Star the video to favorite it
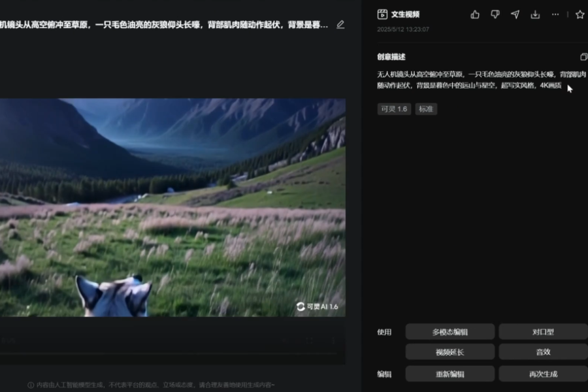The width and height of the screenshot is (588, 392). coord(580,14)
